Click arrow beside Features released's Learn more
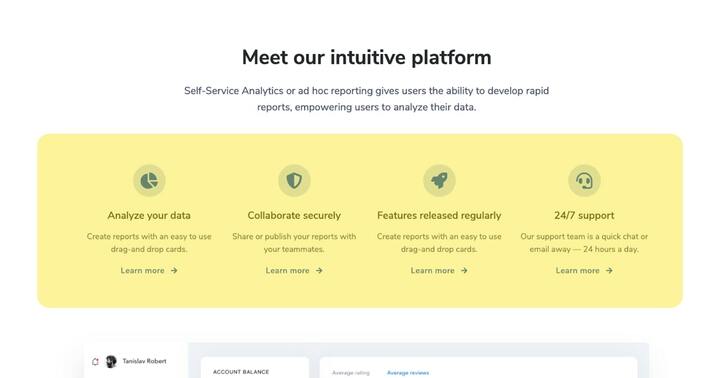This screenshot has width=720, height=378. click(x=464, y=271)
